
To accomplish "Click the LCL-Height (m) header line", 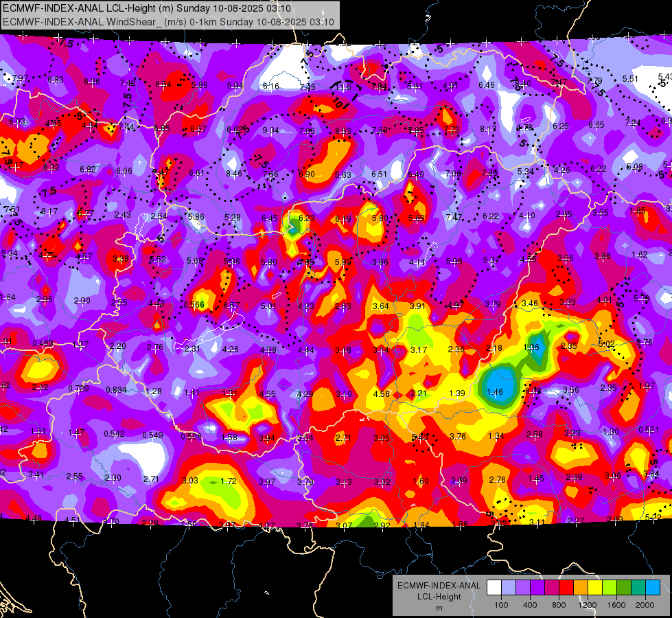I will coord(147,8).
